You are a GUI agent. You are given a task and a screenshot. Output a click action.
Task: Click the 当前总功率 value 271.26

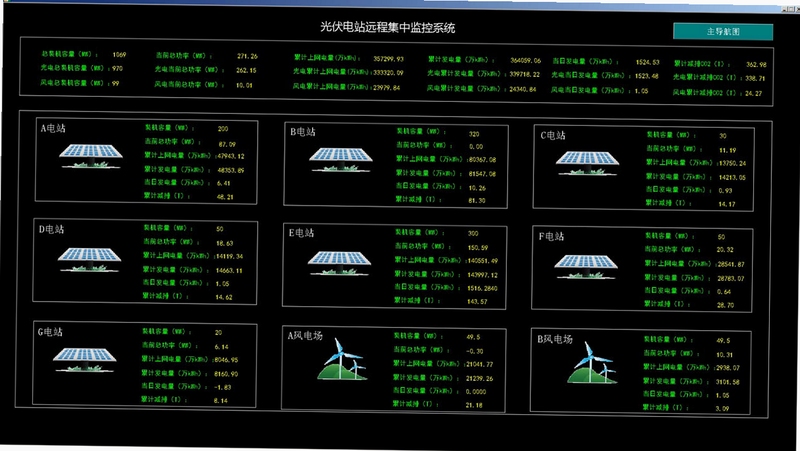tap(247, 56)
